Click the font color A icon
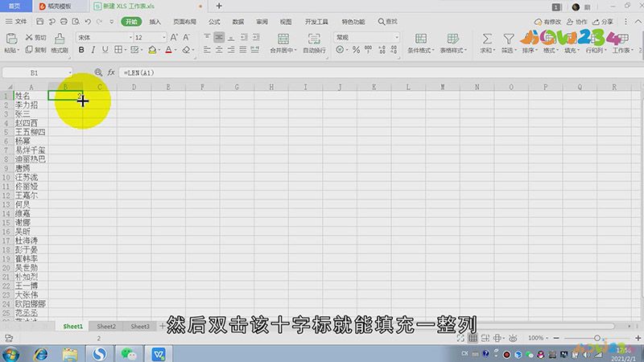The width and height of the screenshot is (644, 362). coord(168,50)
